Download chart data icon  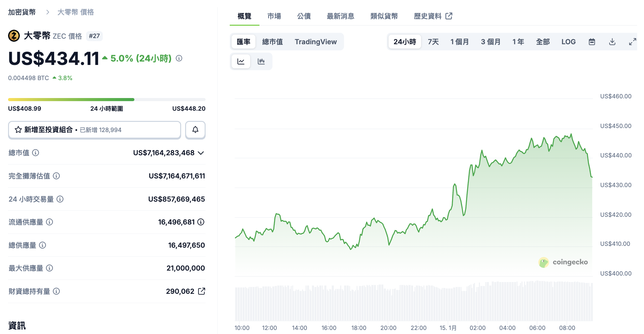click(612, 42)
